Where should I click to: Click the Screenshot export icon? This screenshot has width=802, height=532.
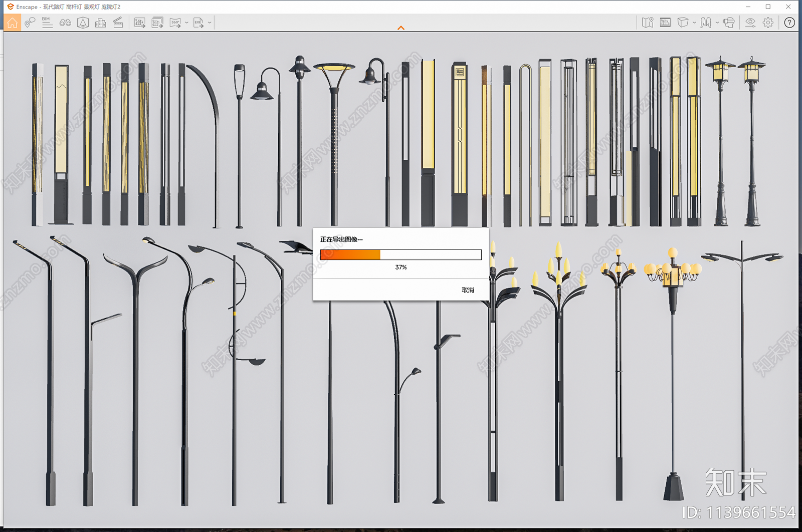tap(140, 23)
